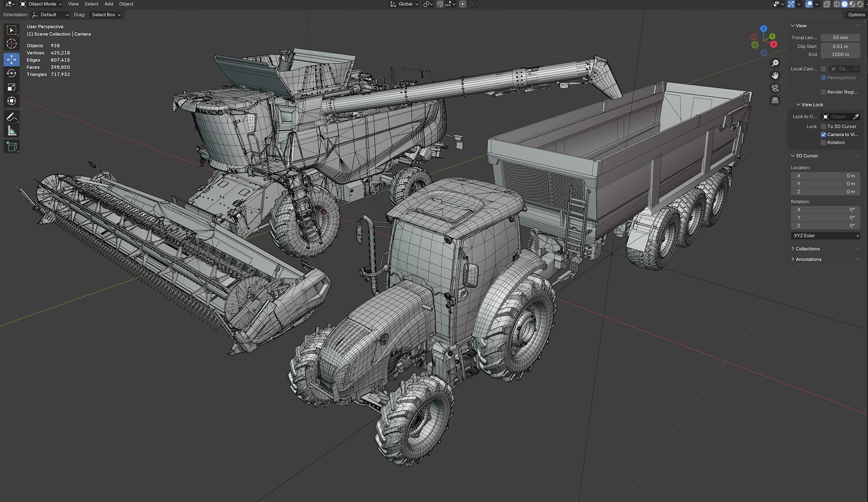Screen dimensions: 868x502
Task: Switch perspective/orthographic with the grid button
Action: click(x=775, y=100)
